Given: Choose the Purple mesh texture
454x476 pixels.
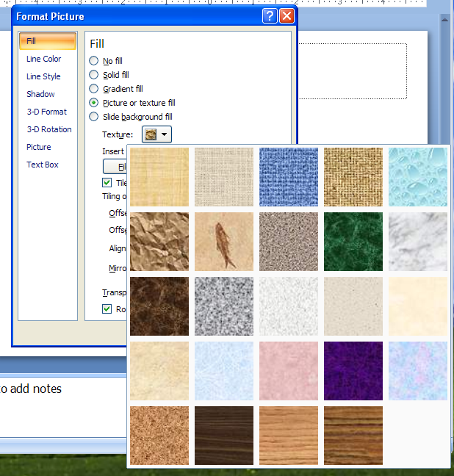Looking at the screenshot, I should pyautogui.click(x=353, y=371).
